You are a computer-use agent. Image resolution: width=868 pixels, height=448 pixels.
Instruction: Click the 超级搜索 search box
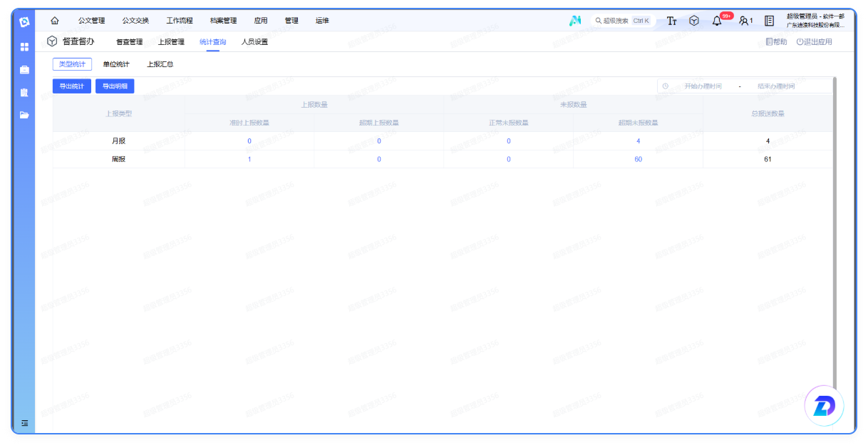click(622, 21)
